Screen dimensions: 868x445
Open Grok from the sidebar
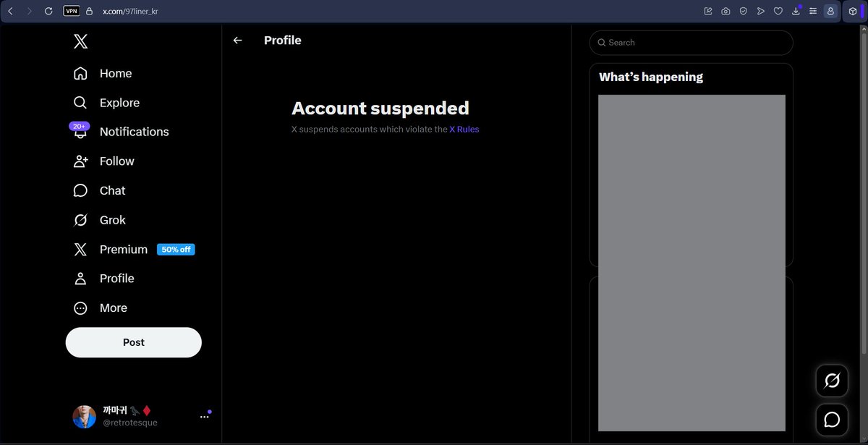[100, 220]
